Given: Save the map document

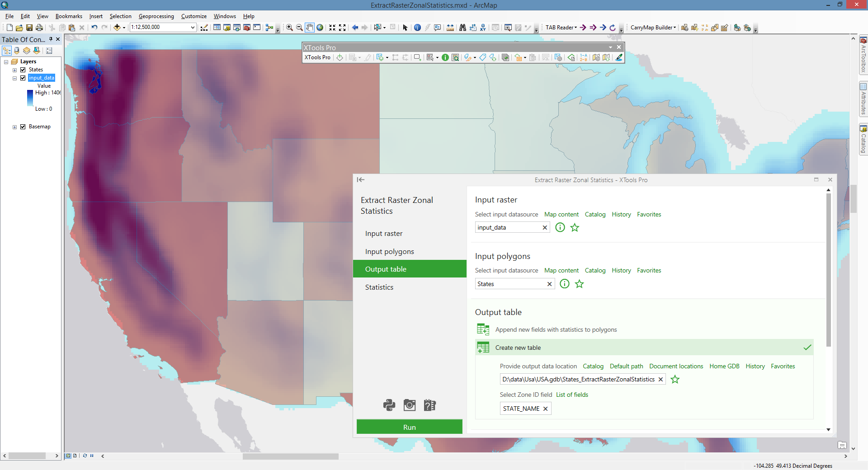Looking at the screenshot, I should click(29, 28).
